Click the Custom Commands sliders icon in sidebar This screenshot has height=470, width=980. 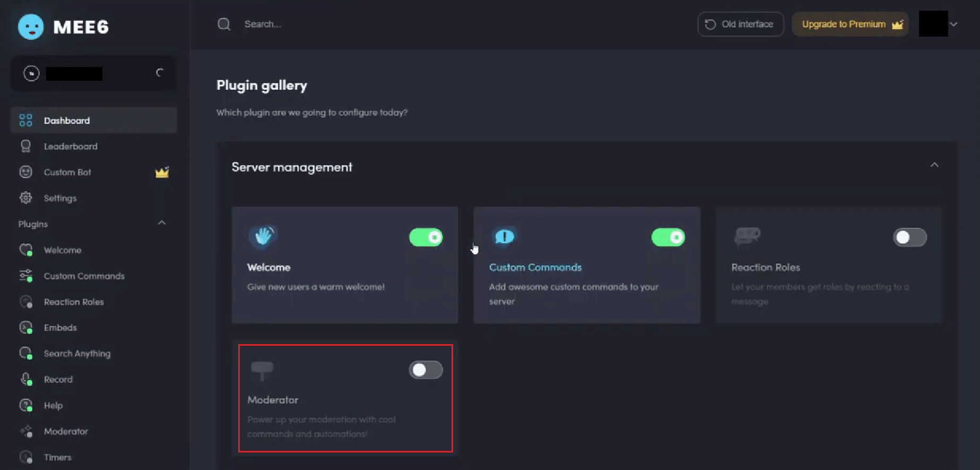tap(26, 276)
